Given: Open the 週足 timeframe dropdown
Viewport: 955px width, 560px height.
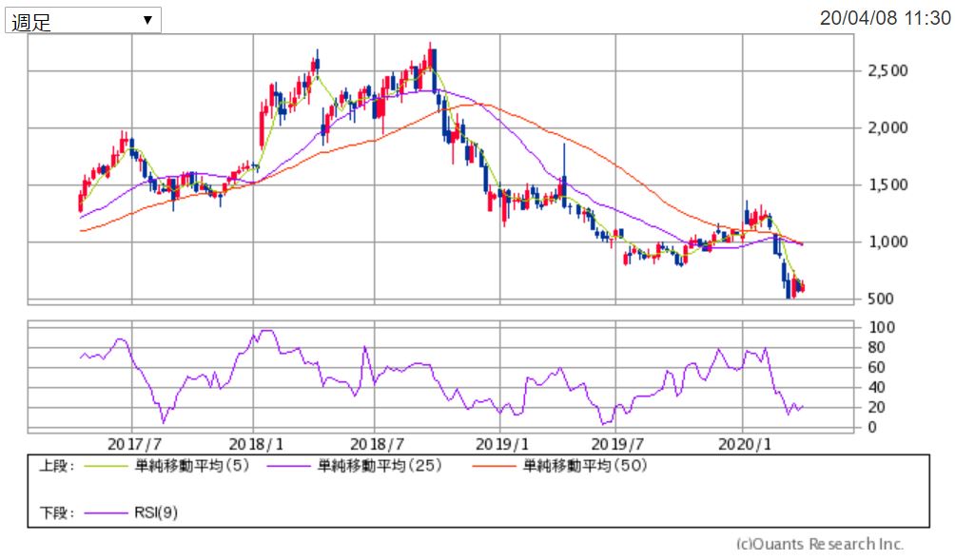Looking at the screenshot, I should (83, 21).
